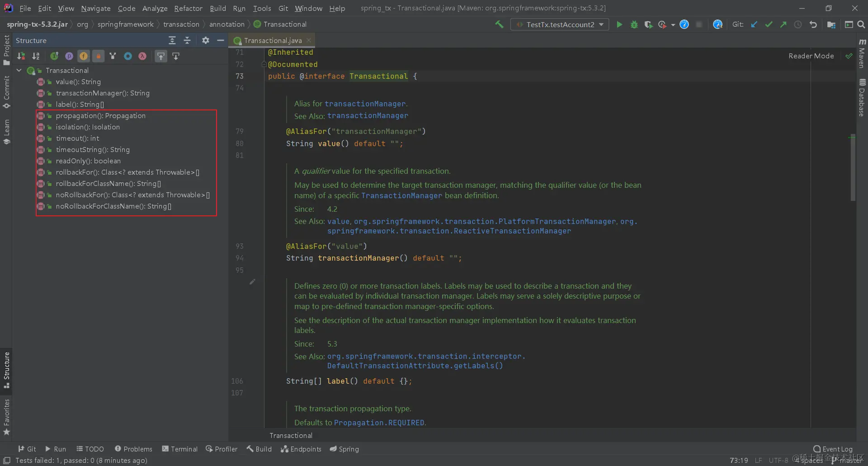Run TestTx.testAccount2 with the green play button
Screen dimensions: 868x466
[619, 24]
